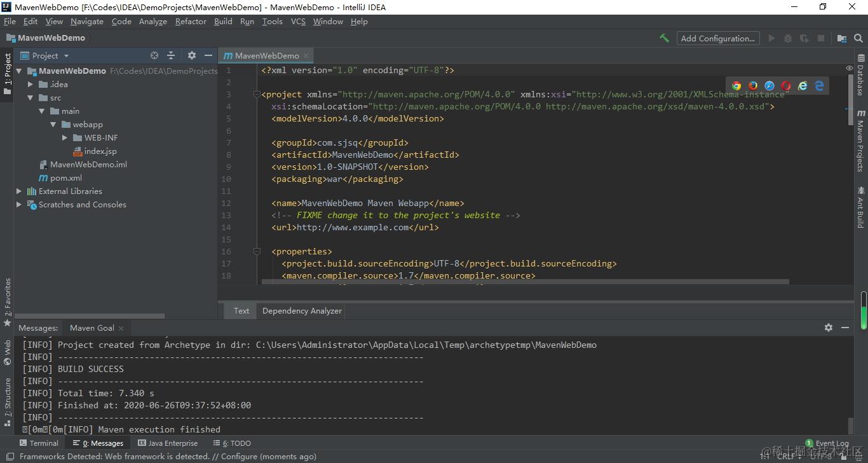Expand the WEB-INF folder arrow
This screenshot has height=463, width=868.
[x=65, y=138]
